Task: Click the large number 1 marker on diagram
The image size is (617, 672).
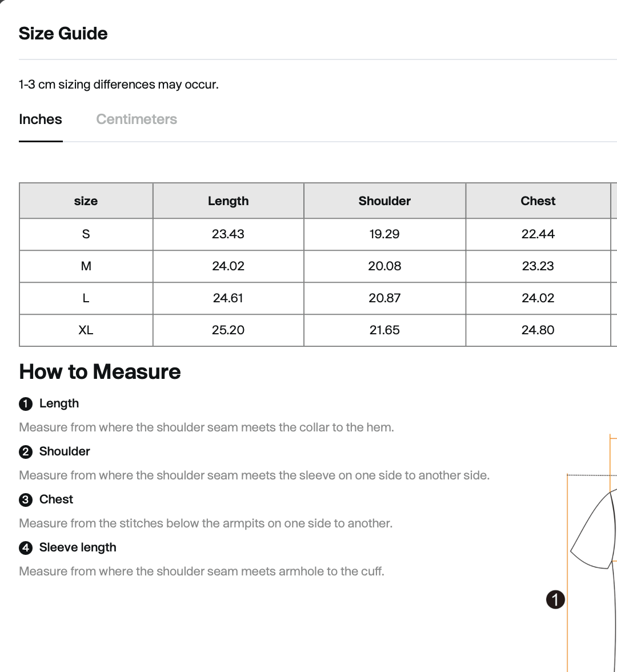Action: (x=555, y=599)
